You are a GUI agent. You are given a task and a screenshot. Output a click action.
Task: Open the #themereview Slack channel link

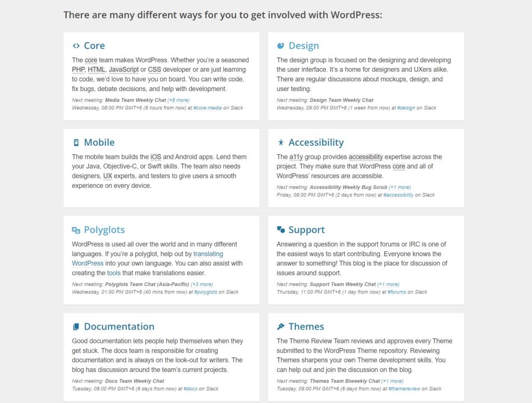pyautogui.click(x=404, y=388)
